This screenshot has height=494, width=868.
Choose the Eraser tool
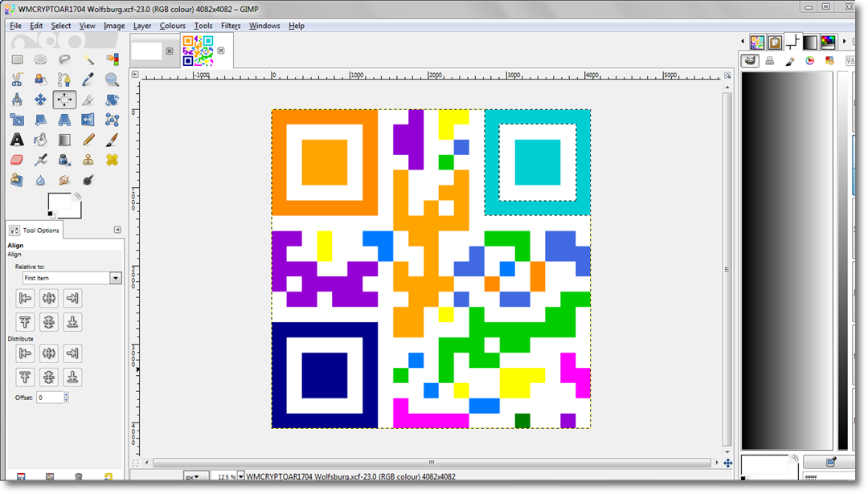(17, 160)
